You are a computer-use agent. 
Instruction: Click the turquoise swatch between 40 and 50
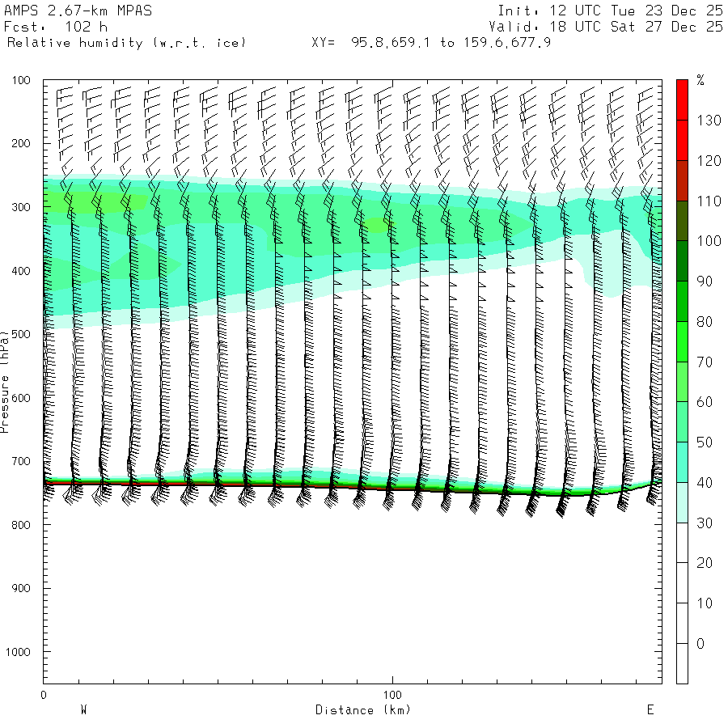(x=682, y=462)
